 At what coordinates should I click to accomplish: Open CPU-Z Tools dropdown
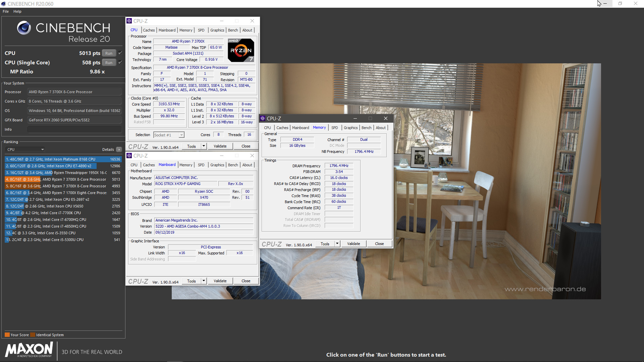203,146
